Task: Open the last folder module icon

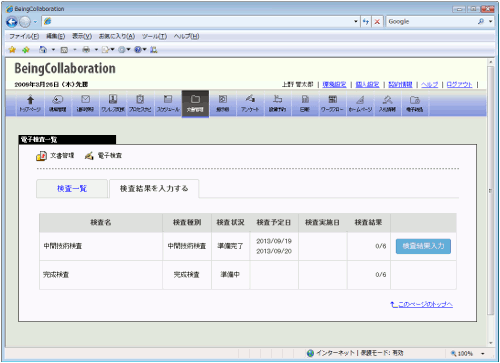Action: [x=415, y=104]
